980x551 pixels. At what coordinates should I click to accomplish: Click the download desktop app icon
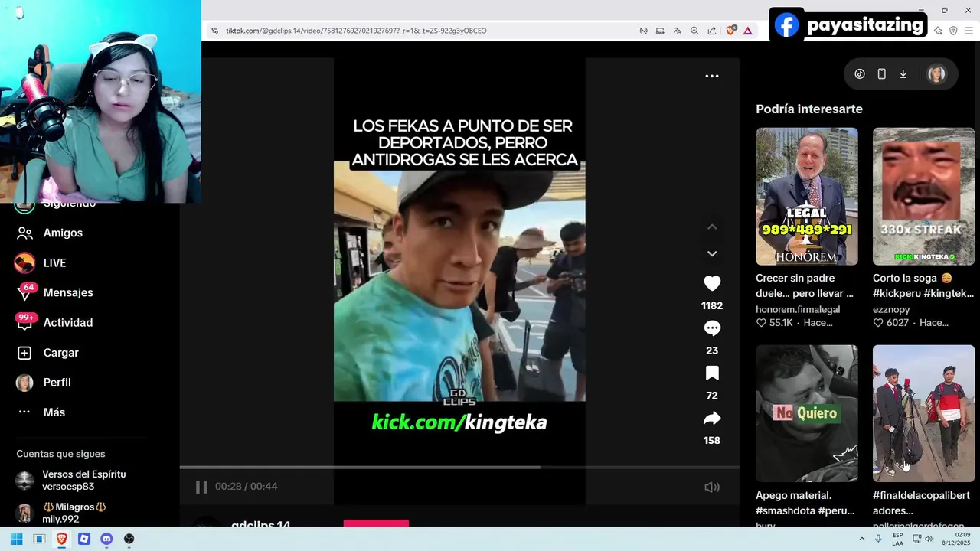(903, 74)
